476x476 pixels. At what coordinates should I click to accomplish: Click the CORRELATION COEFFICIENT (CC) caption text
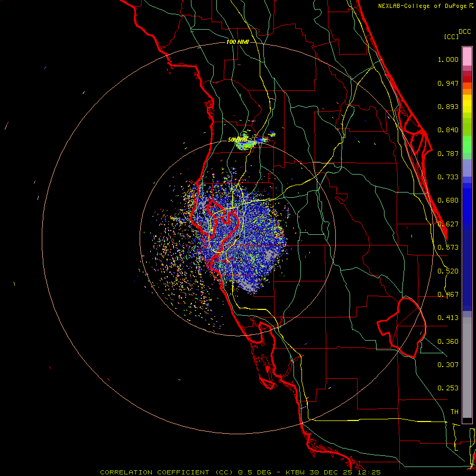pos(167,472)
